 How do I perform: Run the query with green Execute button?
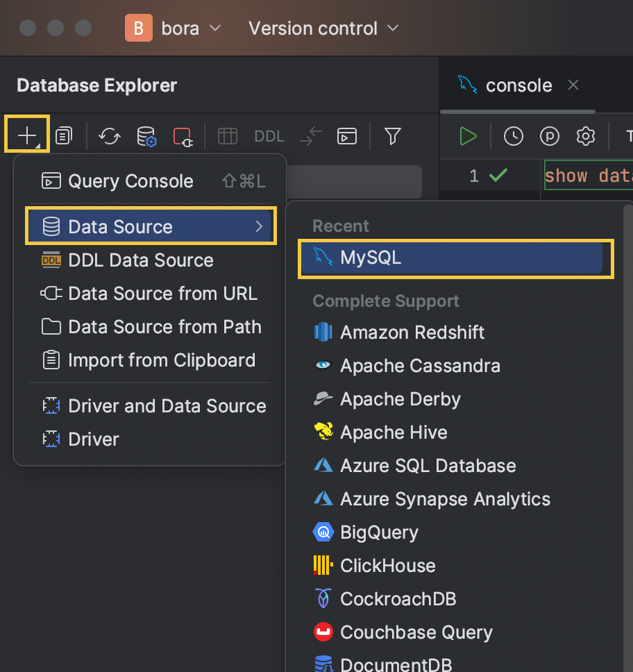point(469,136)
